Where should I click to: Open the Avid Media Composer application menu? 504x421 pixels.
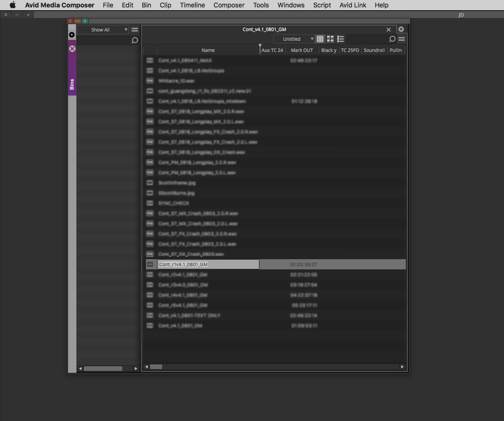59,5
